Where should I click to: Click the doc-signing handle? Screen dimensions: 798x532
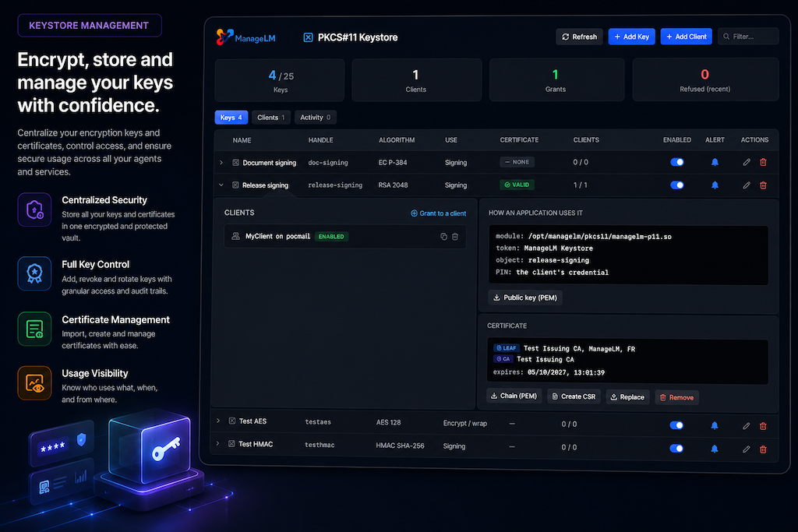pyautogui.click(x=328, y=163)
